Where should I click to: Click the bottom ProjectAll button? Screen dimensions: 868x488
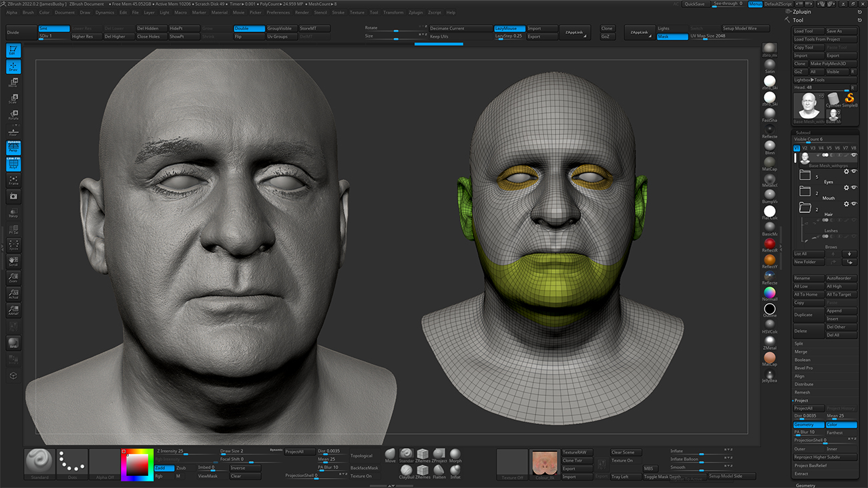pyautogui.click(x=299, y=452)
